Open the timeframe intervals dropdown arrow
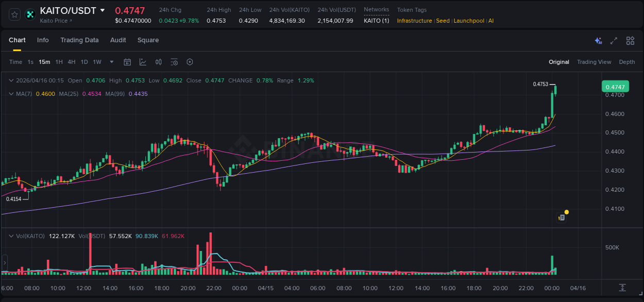This screenshot has height=302, width=644. [111, 62]
